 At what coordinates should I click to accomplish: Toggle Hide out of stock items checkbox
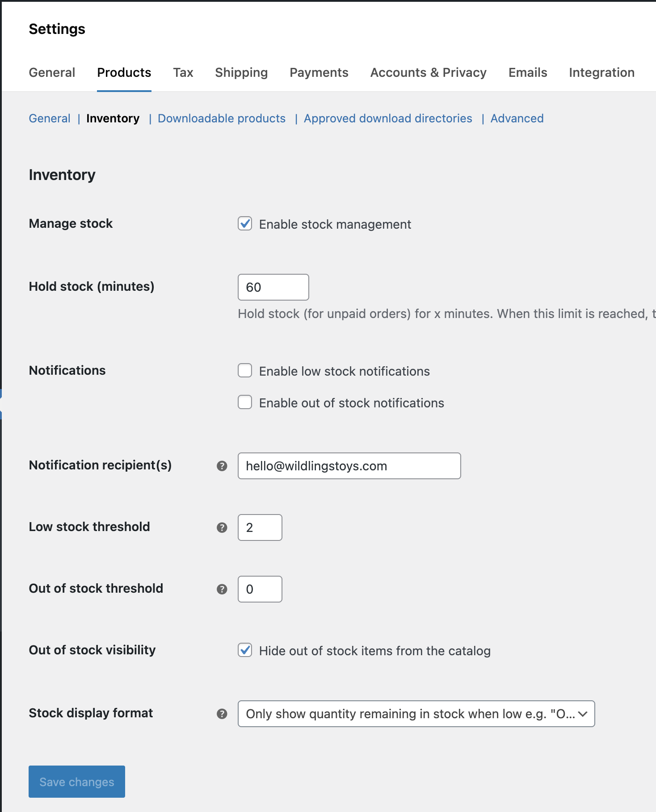(x=245, y=650)
